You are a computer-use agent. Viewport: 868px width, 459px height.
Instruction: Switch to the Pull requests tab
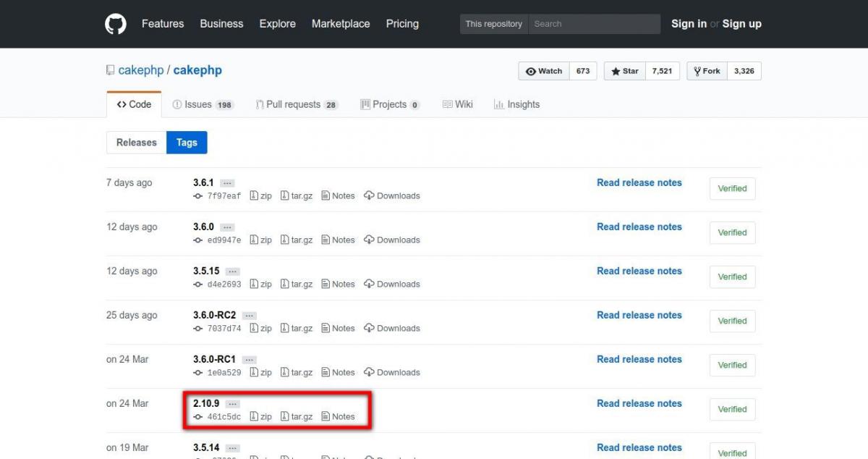297,104
